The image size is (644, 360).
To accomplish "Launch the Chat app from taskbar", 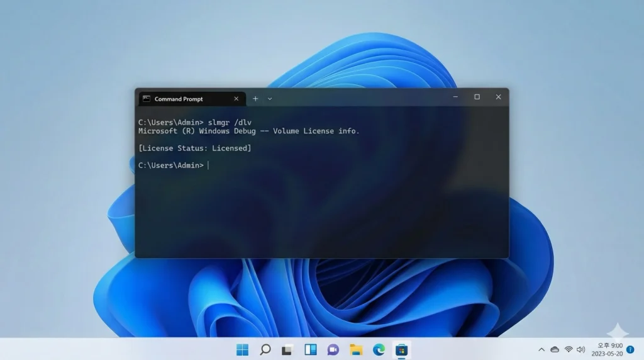I will point(333,349).
